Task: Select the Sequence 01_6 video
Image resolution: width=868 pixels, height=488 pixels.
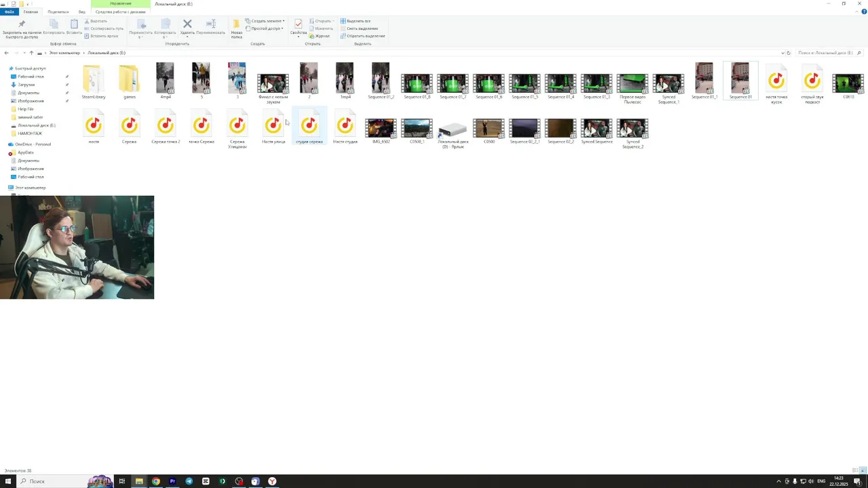Action: click(488, 86)
